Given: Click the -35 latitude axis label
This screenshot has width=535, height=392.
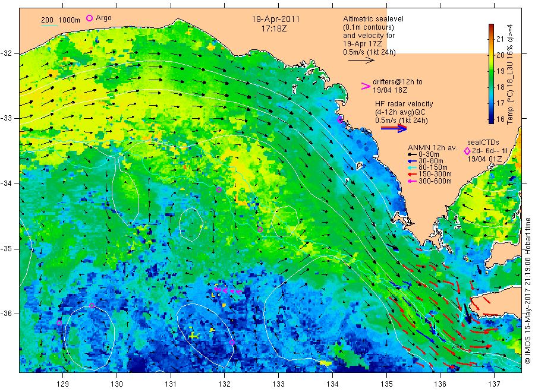Looking at the screenshot, I should 6,249.
